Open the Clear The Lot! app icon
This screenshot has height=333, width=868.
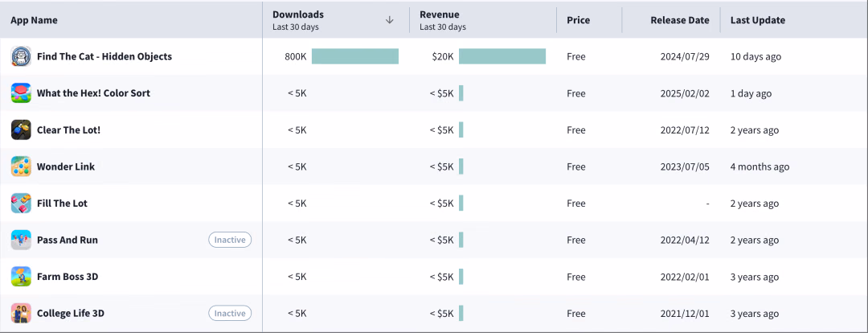pyautogui.click(x=21, y=130)
